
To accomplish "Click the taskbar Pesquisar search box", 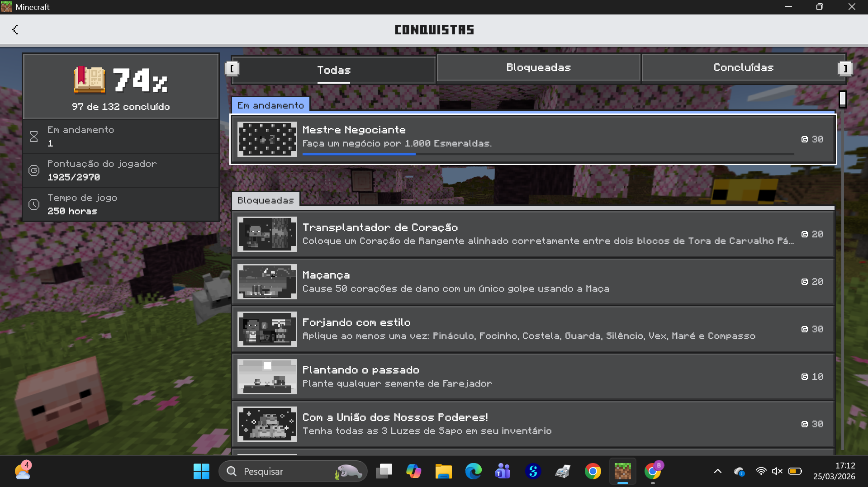I will [293, 472].
